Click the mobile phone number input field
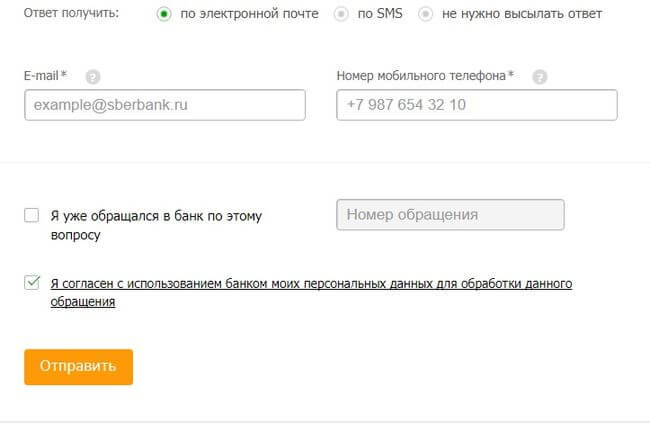 pos(476,105)
